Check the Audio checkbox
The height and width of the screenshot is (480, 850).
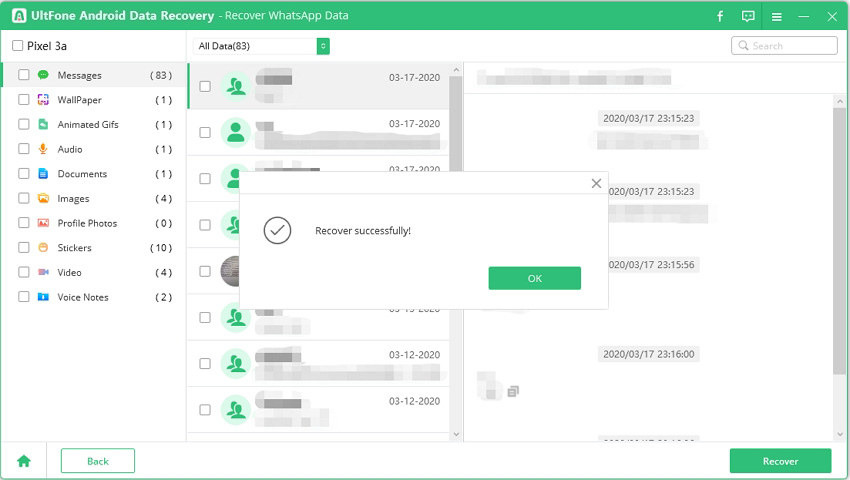click(x=24, y=149)
